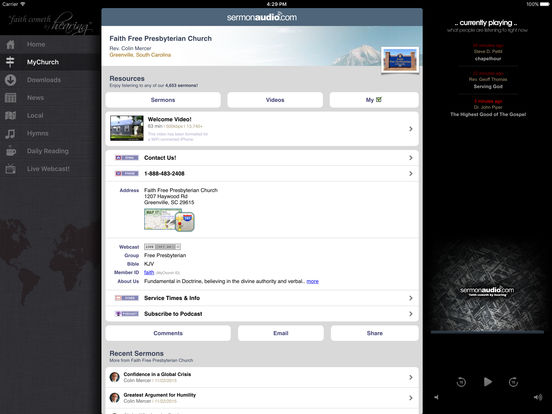Image resolution: width=552 pixels, height=414 pixels.
Task: Open the Local map icon
Action: coord(10,115)
